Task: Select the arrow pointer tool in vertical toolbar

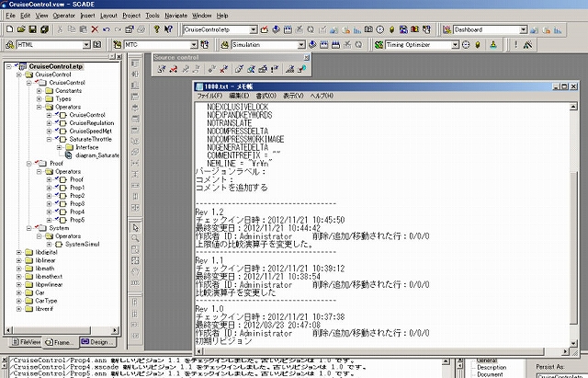Action: pos(135,227)
